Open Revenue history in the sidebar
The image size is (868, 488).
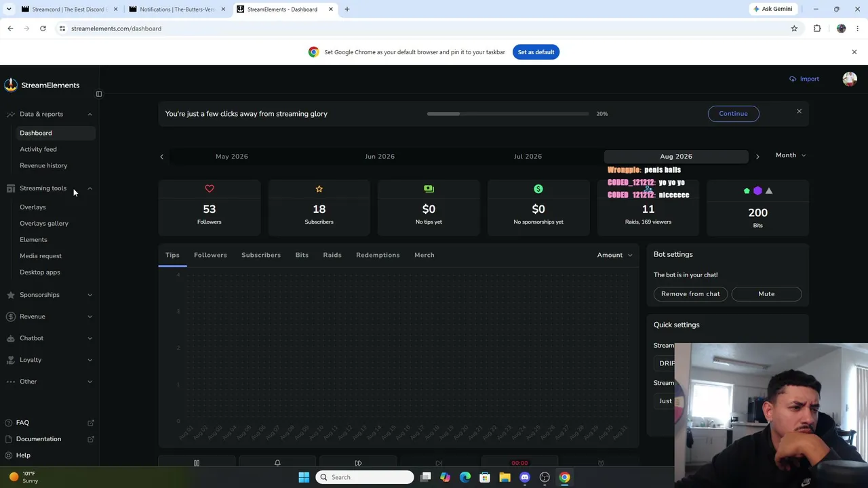point(43,165)
